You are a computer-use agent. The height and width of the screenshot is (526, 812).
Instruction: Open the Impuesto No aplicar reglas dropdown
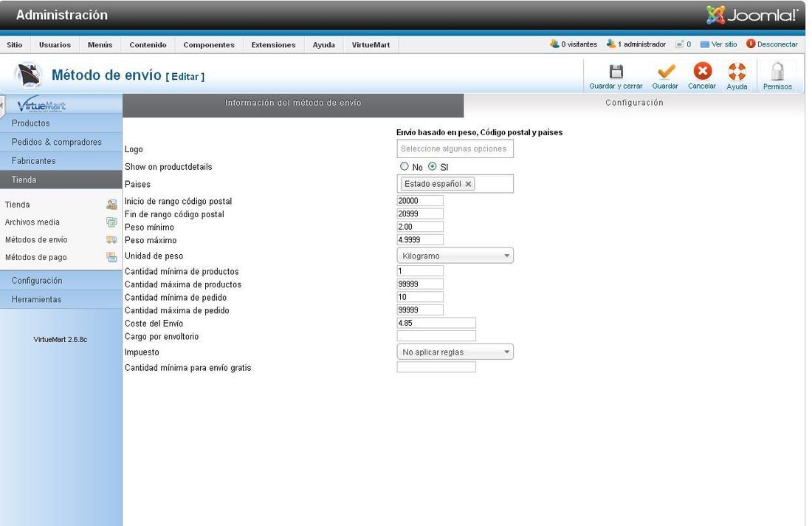click(x=455, y=352)
